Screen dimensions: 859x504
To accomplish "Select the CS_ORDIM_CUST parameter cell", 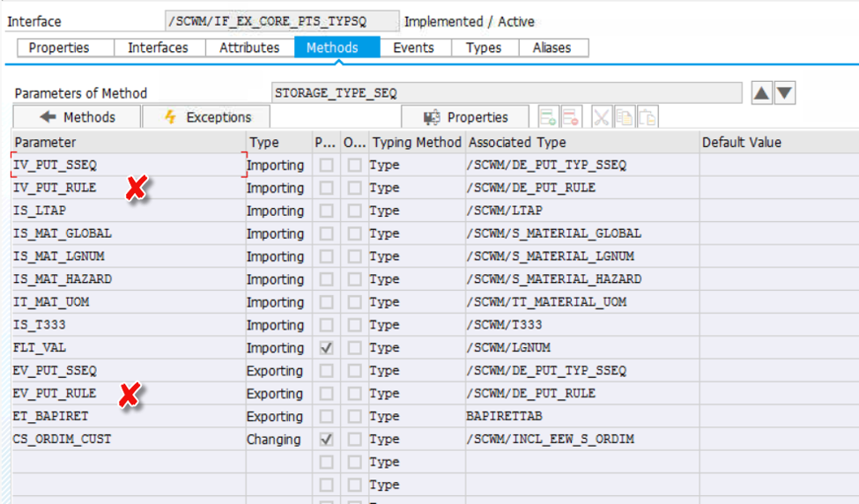I will (x=129, y=440).
